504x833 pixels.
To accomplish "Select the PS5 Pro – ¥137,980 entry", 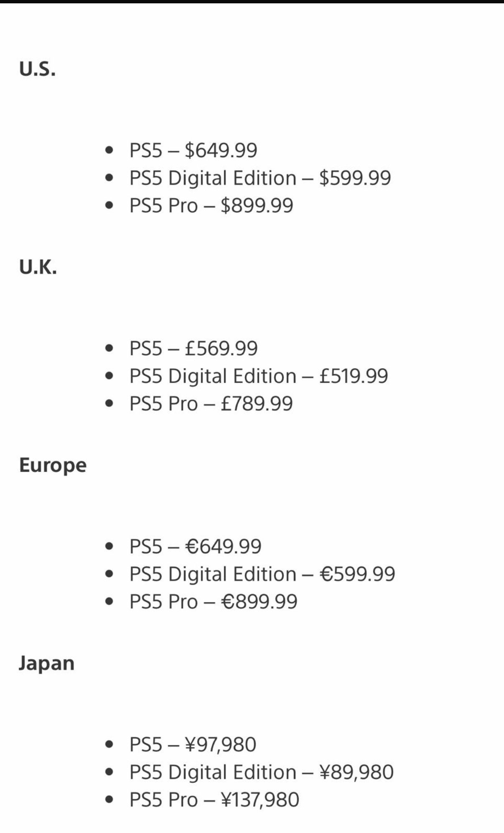I will [214, 800].
